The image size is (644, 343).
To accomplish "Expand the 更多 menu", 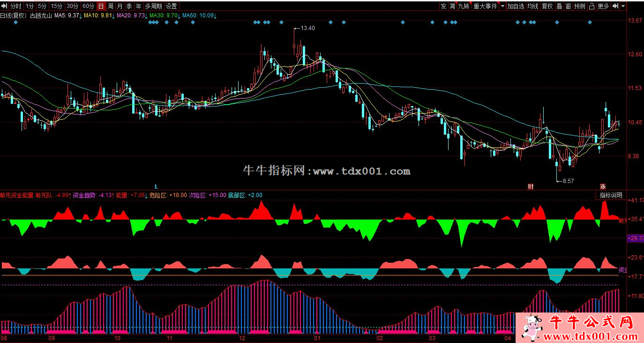I will click(x=604, y=6).
